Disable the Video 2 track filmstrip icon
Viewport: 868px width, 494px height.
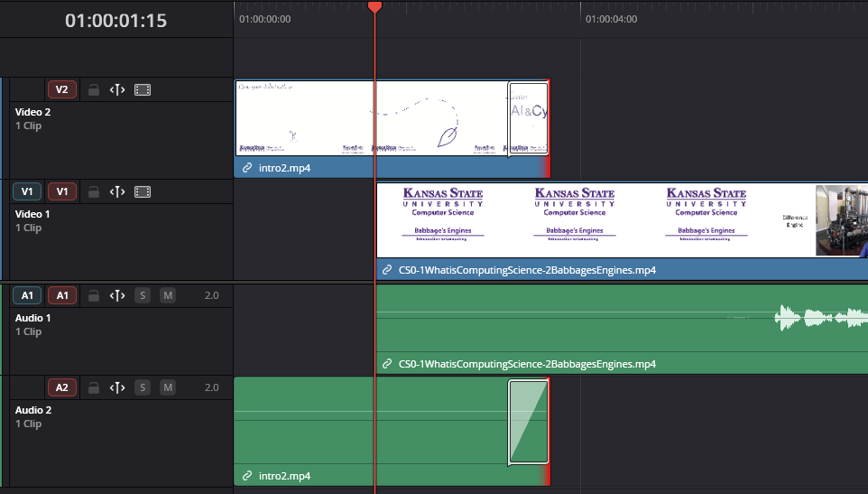[143, 89]
